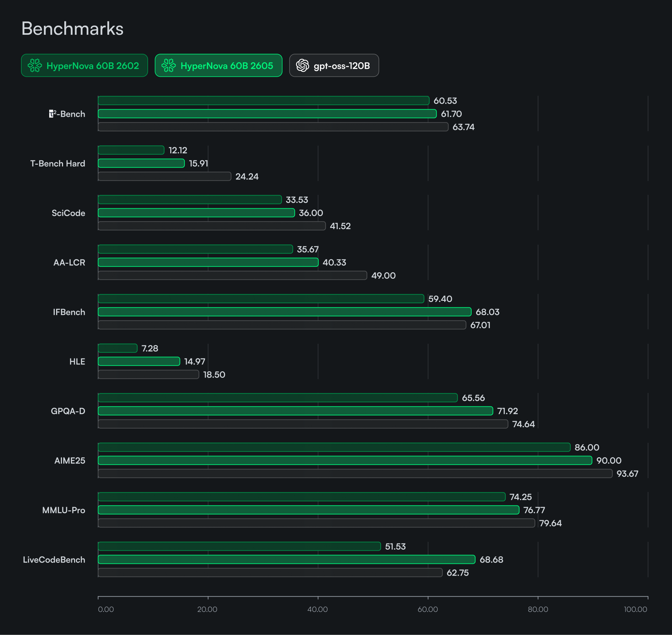Select the AA-LCR bar ending at 40.33
Screen dimensions: 672x635
tap(208, 262)
